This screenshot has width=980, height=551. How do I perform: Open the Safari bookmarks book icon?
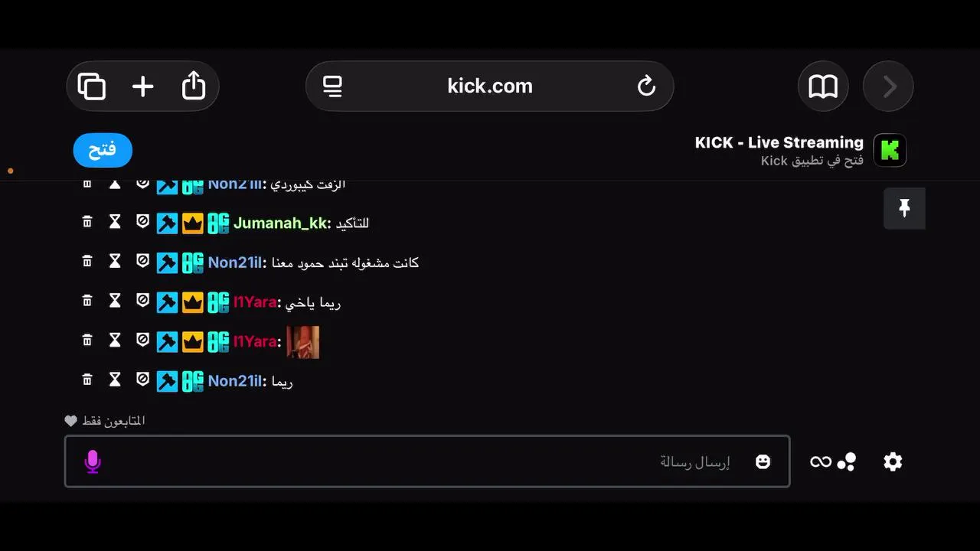(823, 86)
